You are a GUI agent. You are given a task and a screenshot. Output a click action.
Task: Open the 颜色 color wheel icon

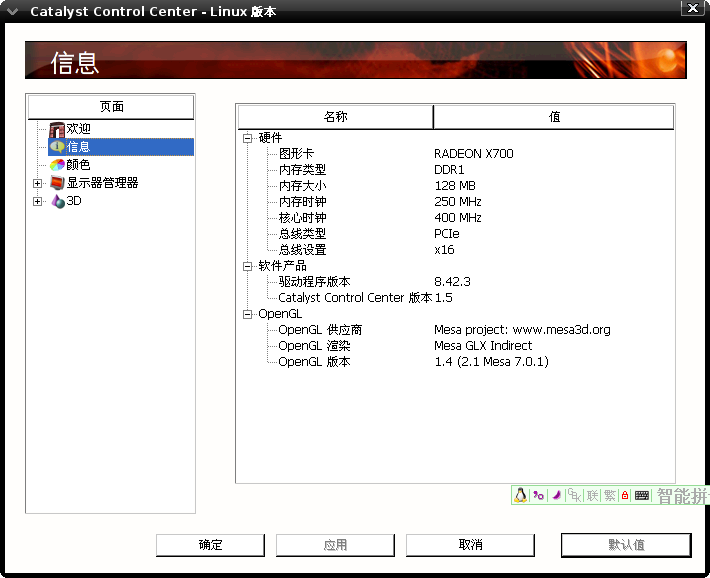(x=57, y=165)
